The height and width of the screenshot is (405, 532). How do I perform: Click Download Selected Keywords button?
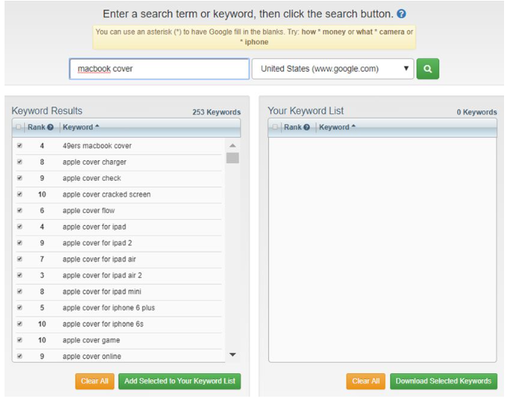tap(444, 382)
